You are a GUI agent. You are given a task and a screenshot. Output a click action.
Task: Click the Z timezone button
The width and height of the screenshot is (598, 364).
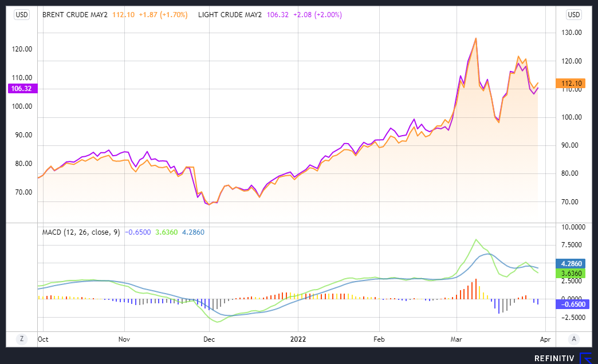[x=22, y=339]
